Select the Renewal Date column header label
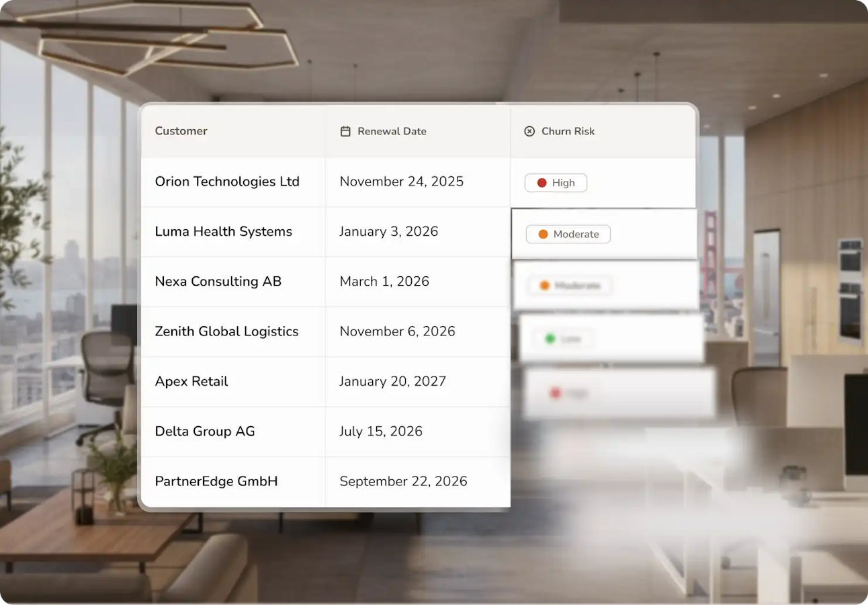The width and height of the screenshot is (868, 605). point(392,132)
